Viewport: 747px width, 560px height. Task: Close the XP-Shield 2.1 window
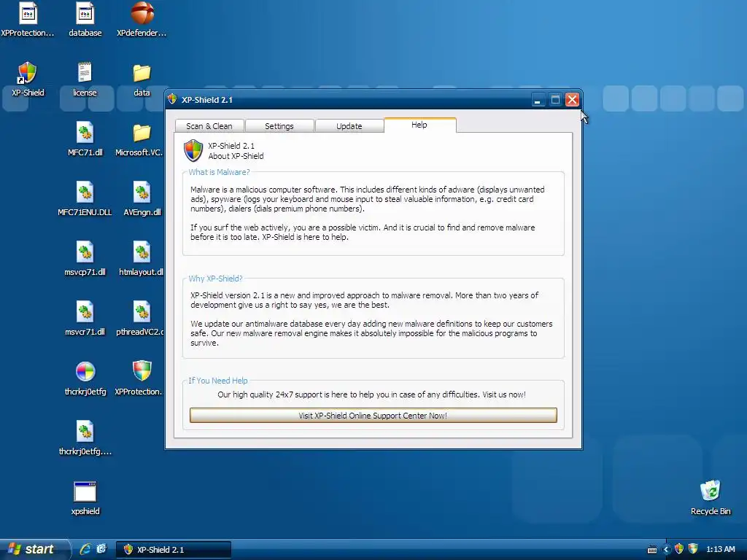click(x=572, y=99)
